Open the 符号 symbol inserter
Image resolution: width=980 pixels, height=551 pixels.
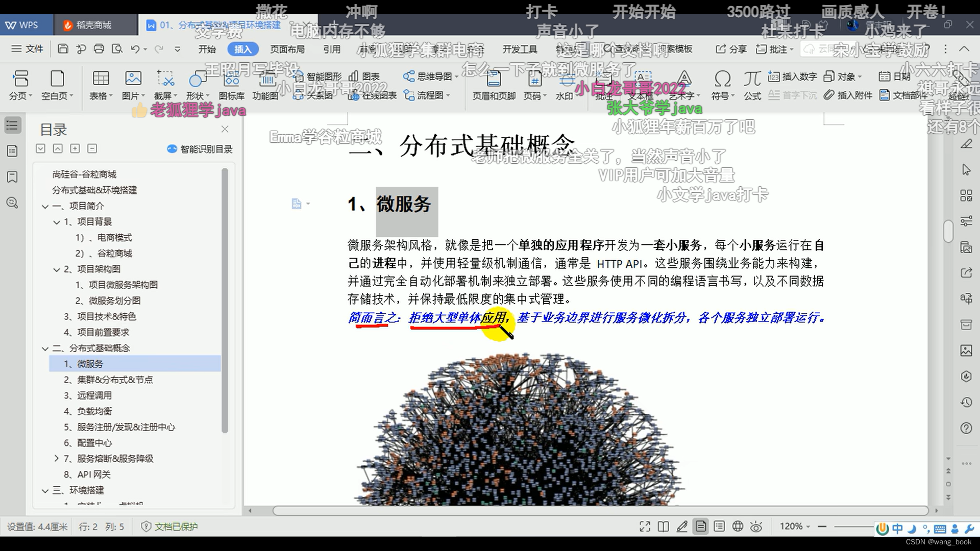point(722,85)
